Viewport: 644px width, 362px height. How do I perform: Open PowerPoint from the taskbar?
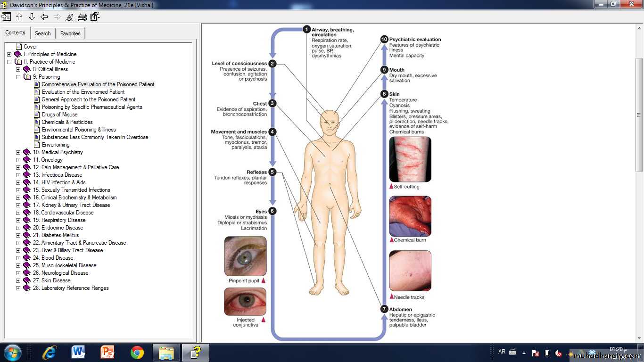tap(107, 352)
